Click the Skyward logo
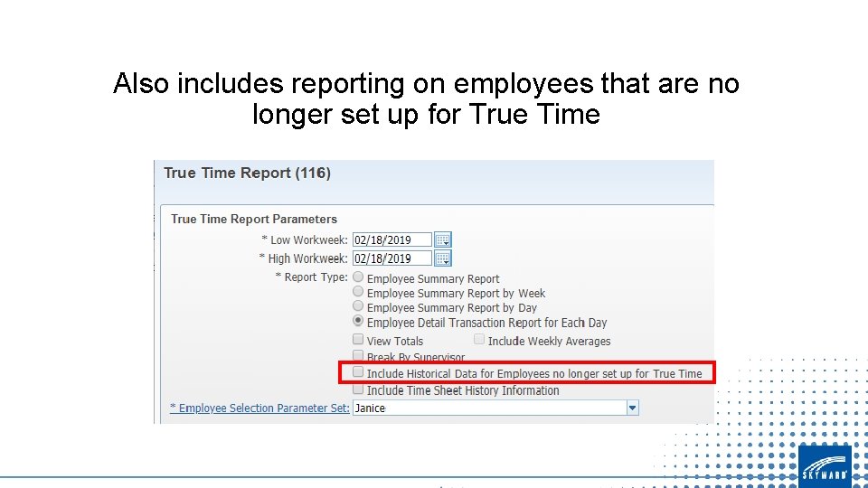The image size is (868, 488). 825,466
